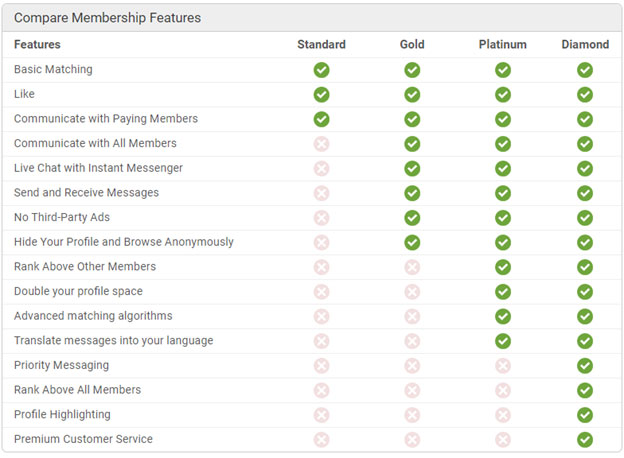Select the Diamond column header
The image size is (624, 458).
585,44
